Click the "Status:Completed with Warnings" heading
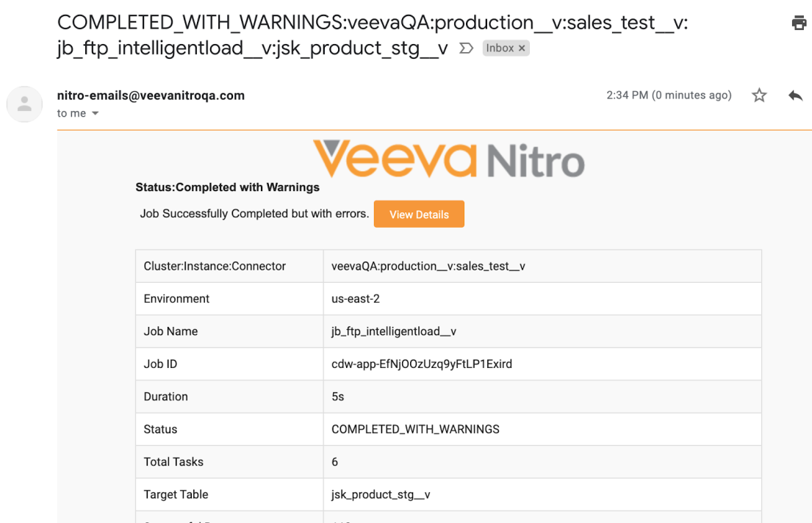 pos(228,187)
